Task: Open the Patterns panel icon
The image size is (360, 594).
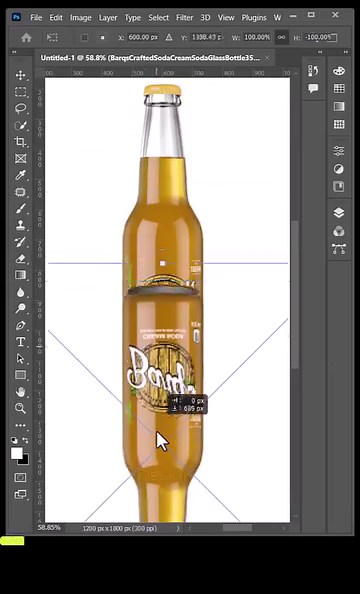Action: 339,124
